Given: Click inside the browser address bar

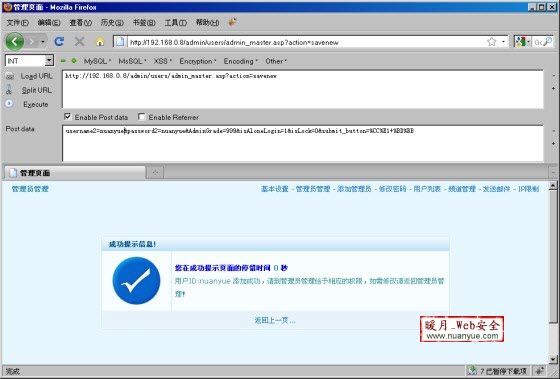Looking at the screenshot, I should point(306,42).
